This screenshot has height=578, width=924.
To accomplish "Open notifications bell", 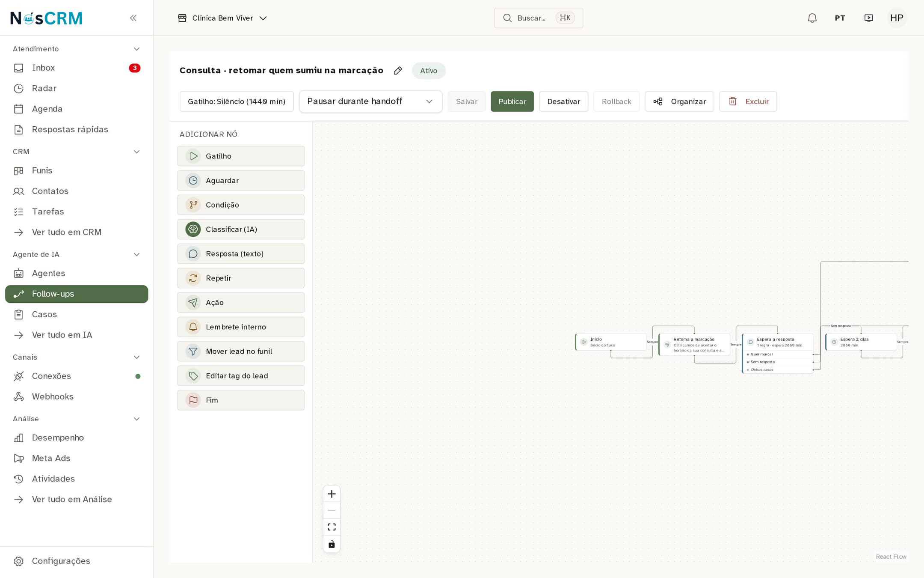I will (812, 18).
